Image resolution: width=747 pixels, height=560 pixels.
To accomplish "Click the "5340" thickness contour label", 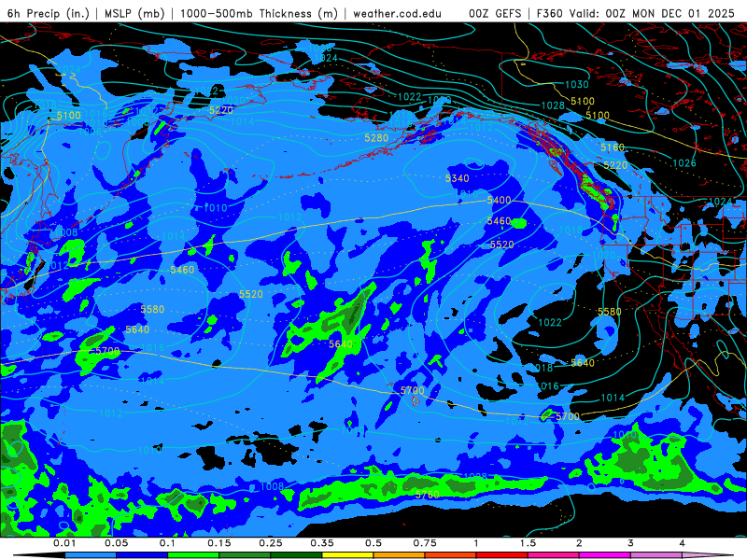I will [457, 178].
